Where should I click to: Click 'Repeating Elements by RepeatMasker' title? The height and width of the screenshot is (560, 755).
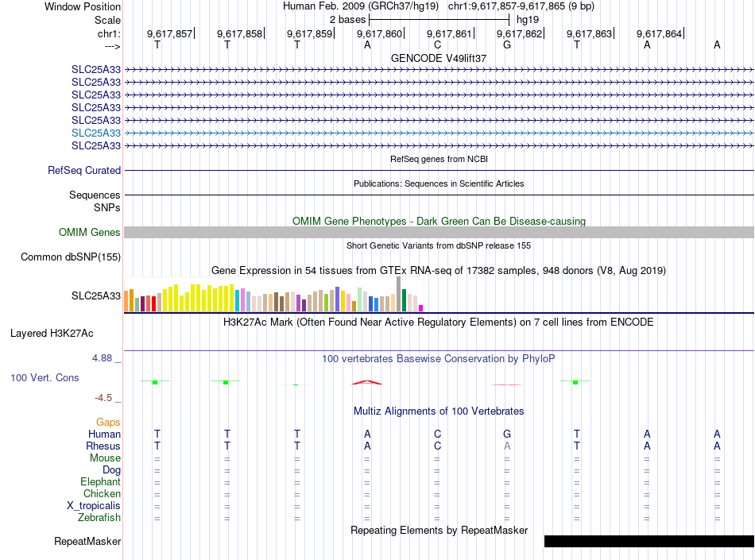point(439,530)
